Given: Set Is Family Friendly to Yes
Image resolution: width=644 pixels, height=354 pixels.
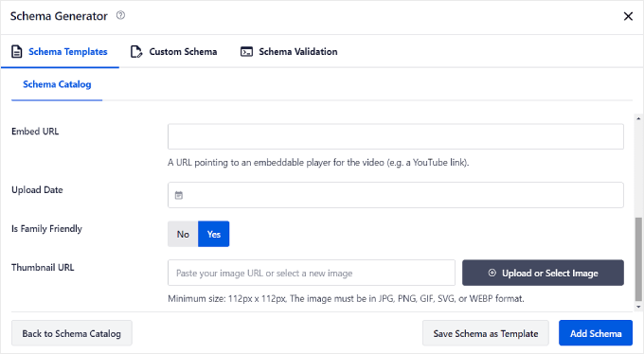Looking at the screenshot, I should (x=214, y=234).
